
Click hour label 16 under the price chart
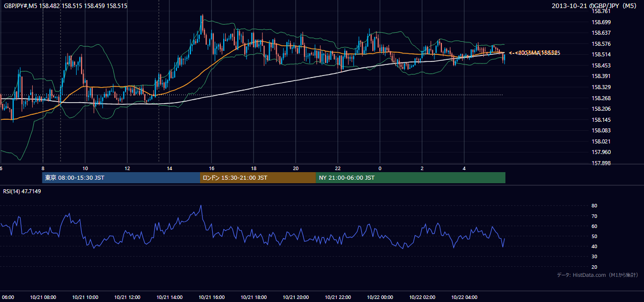pos(212,168)
